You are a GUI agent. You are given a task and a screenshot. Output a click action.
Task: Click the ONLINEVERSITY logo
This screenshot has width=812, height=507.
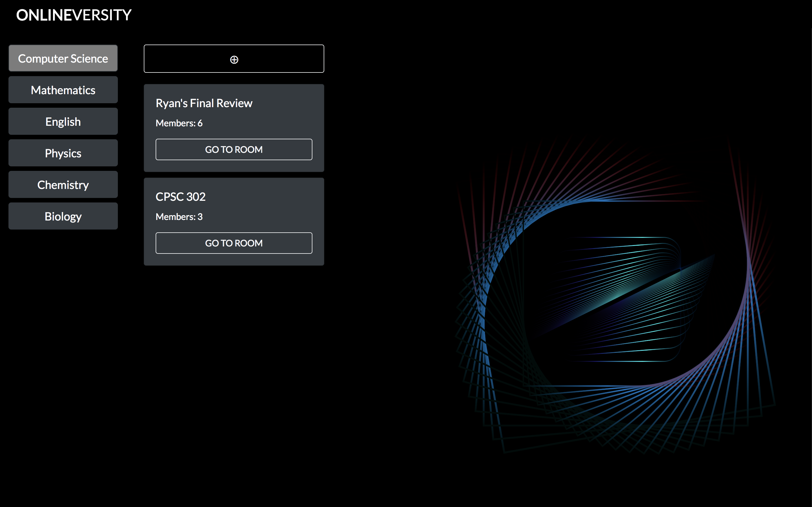point(74,15)
